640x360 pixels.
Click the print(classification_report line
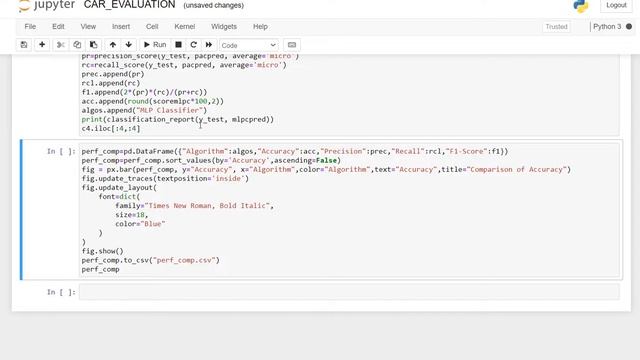point(178,119)
